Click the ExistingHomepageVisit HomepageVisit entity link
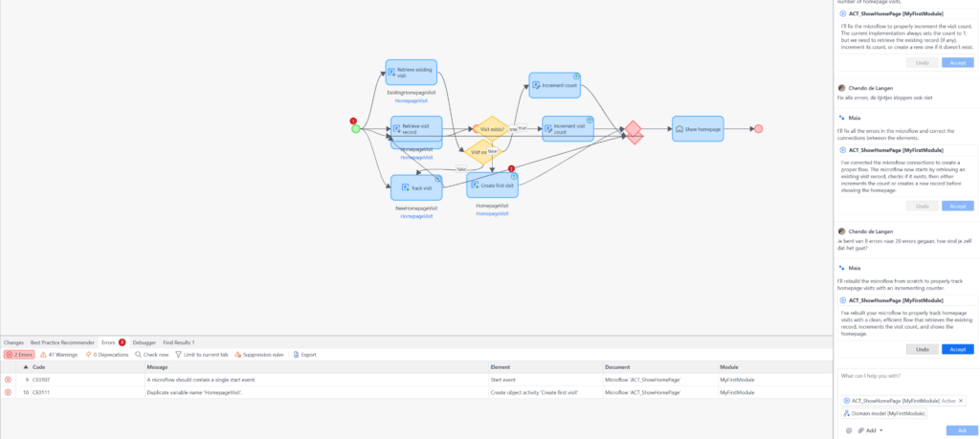The height and width of the screenshot is (439, 980). 411,100
